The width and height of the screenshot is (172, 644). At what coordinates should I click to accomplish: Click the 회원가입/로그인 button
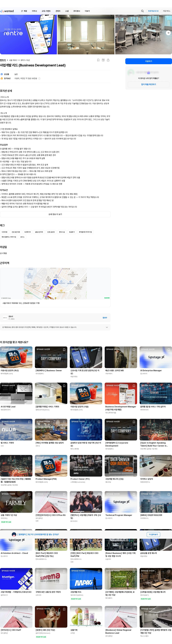pos(153,11)
